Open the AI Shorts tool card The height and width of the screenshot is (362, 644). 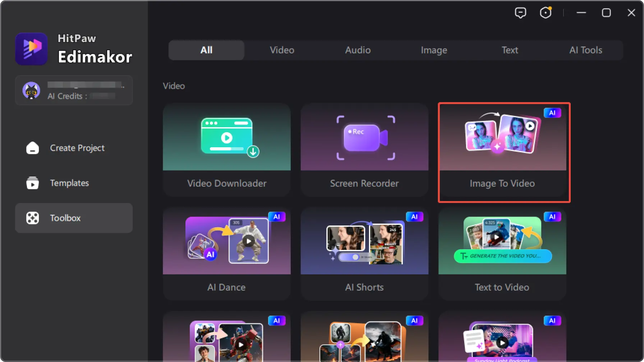(x=364, y=254)
